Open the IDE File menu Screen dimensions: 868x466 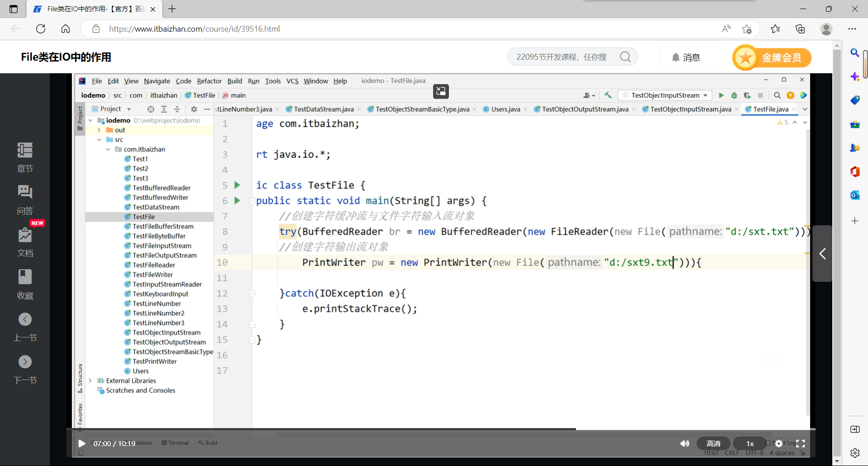coord(97,81)
